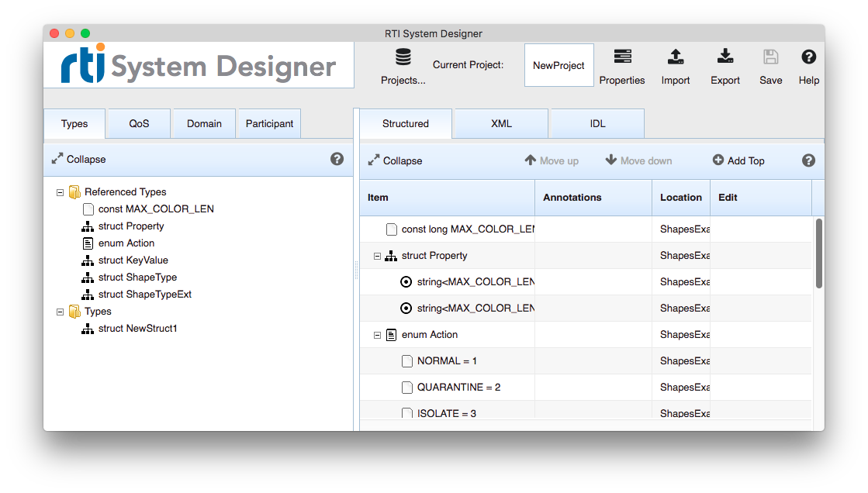The height and width of the screenshot is (493, 868).
Task: Click help icon in the Types panel
Action: click(x=337, y=159)
